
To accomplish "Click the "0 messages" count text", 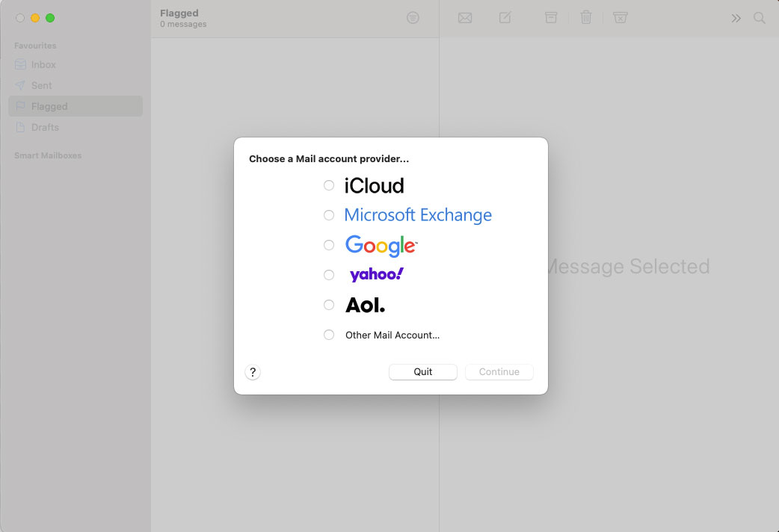I will point(183,24).
